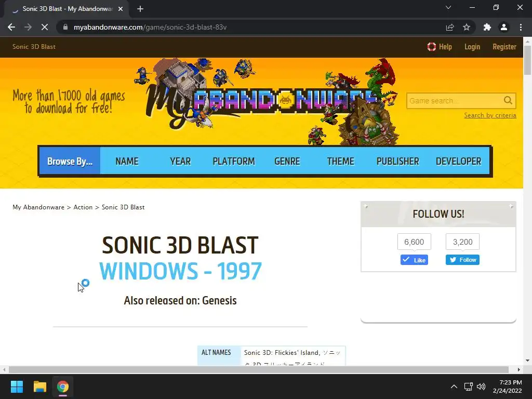
Task: Click the forward navigation arrow
Action: (x=28, y=27)
